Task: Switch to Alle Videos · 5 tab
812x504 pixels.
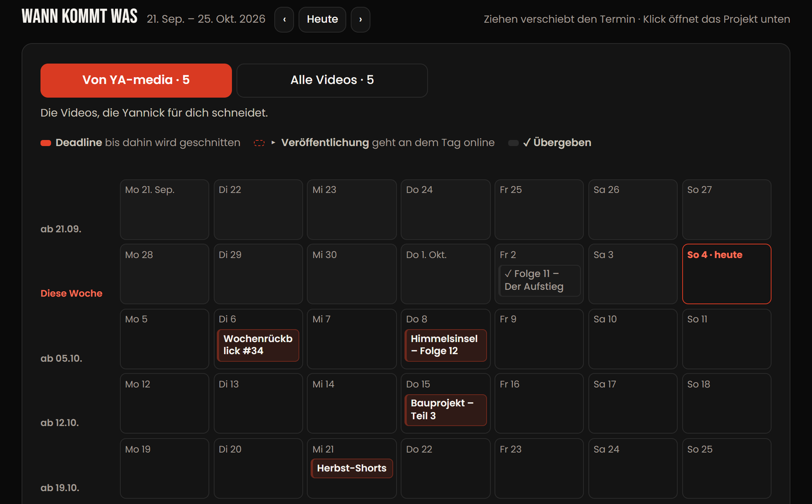Action: tap(332, 80)
